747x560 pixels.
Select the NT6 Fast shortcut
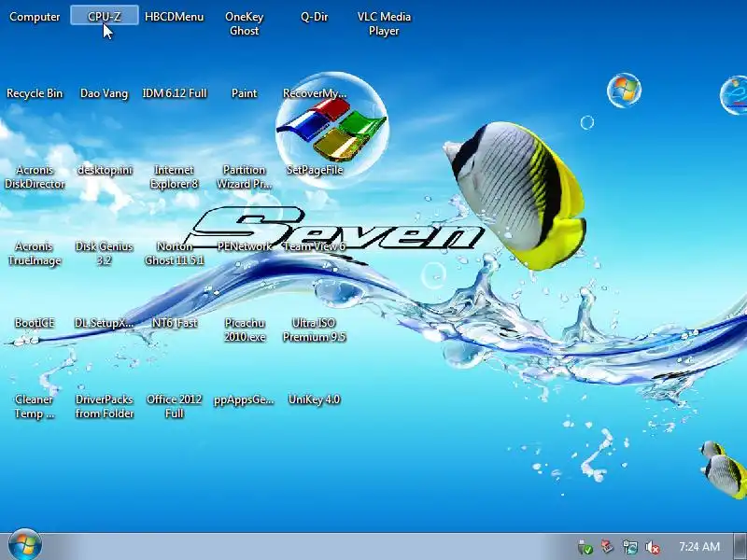tap(175, 323)
